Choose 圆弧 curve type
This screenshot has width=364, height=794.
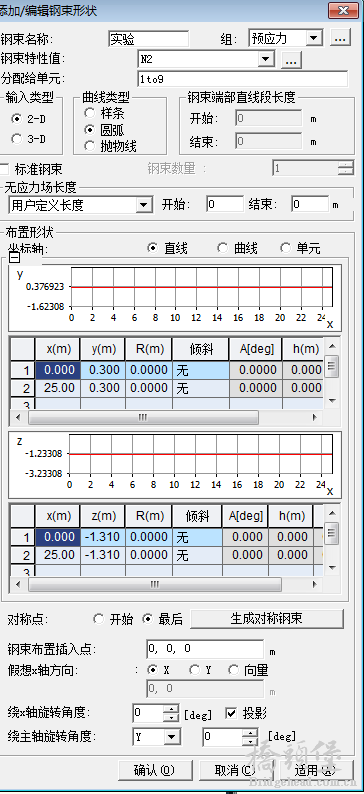[90, 130]
